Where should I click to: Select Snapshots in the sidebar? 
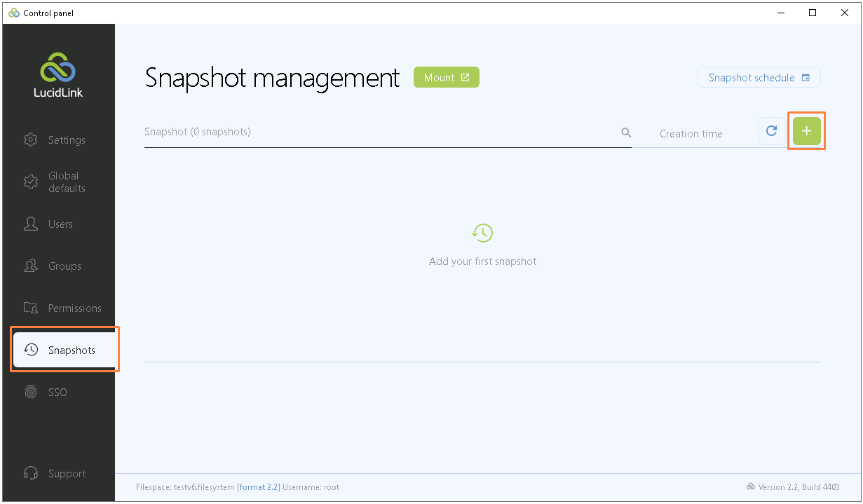tap(64, 350)
